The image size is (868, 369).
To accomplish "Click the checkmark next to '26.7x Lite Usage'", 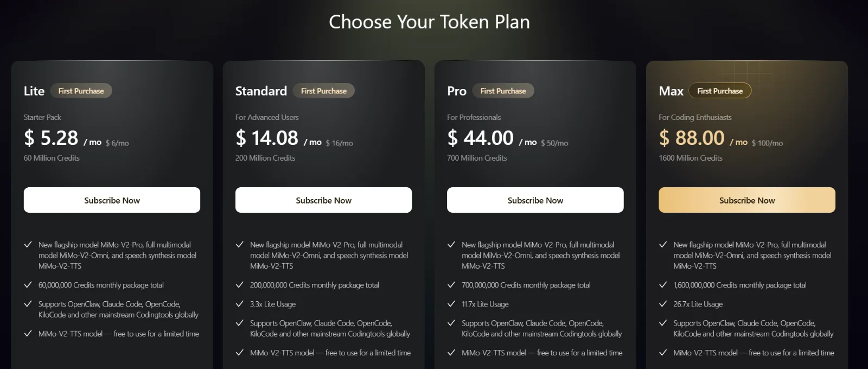I will click(662, 304).
